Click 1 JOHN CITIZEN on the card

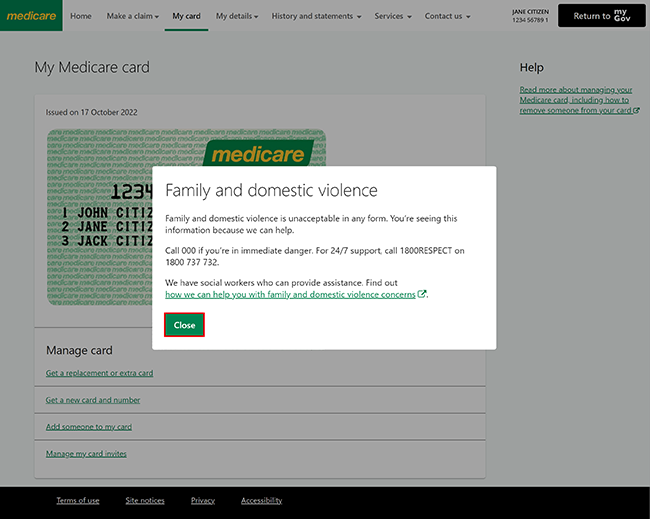point(107,213)
